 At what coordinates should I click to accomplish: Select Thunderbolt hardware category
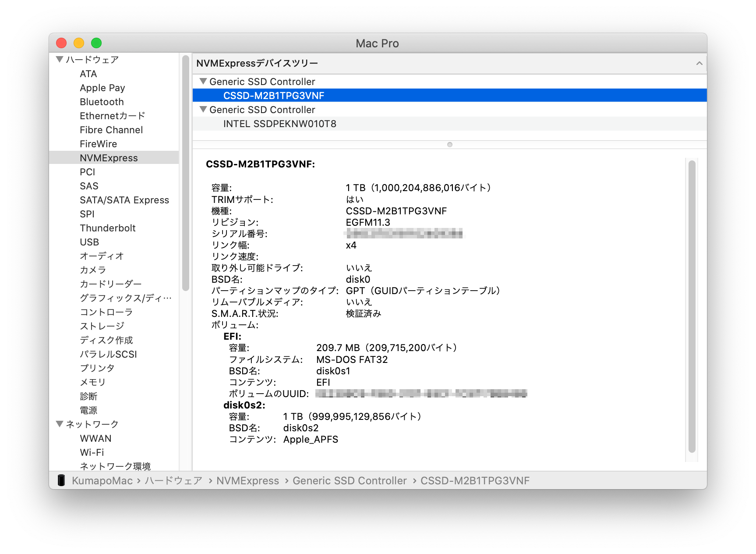(x=108, y=228)
